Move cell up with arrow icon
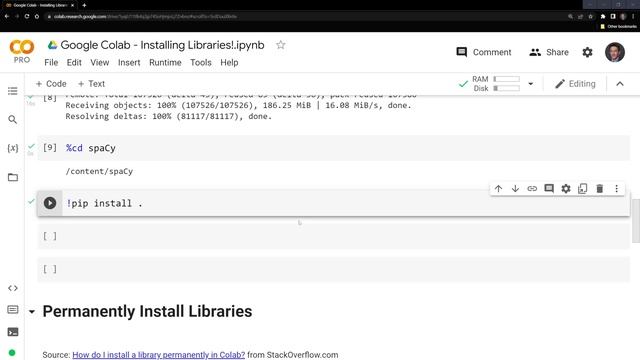 point(498,189)
